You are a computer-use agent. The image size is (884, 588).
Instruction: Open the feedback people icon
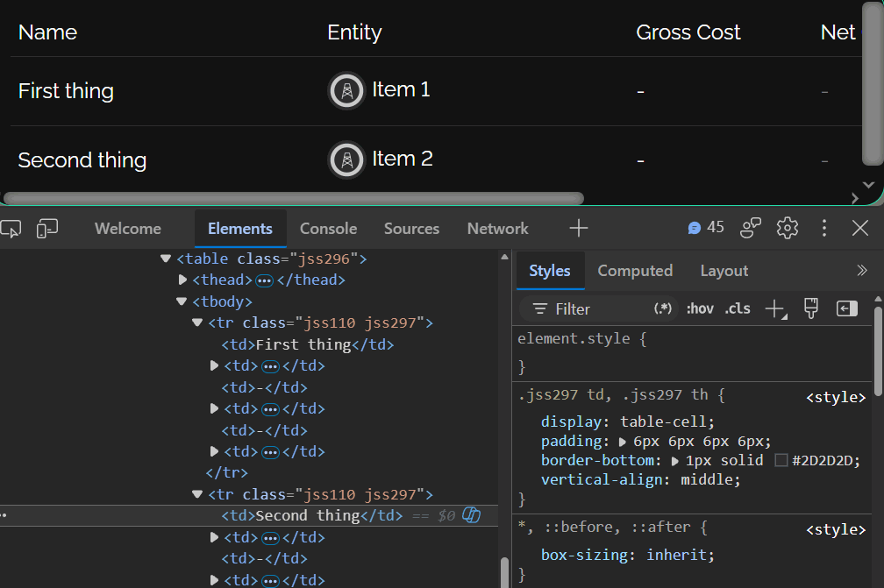pos(751,228)
